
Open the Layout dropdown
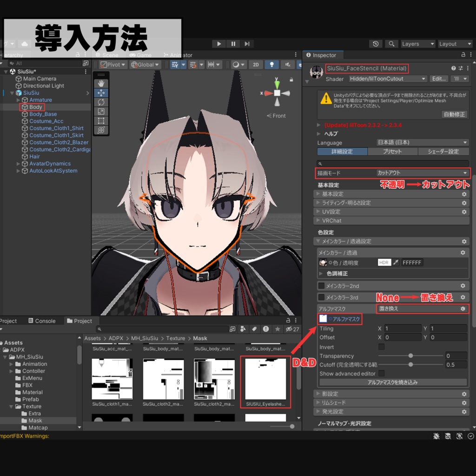(x=455, y=44)
